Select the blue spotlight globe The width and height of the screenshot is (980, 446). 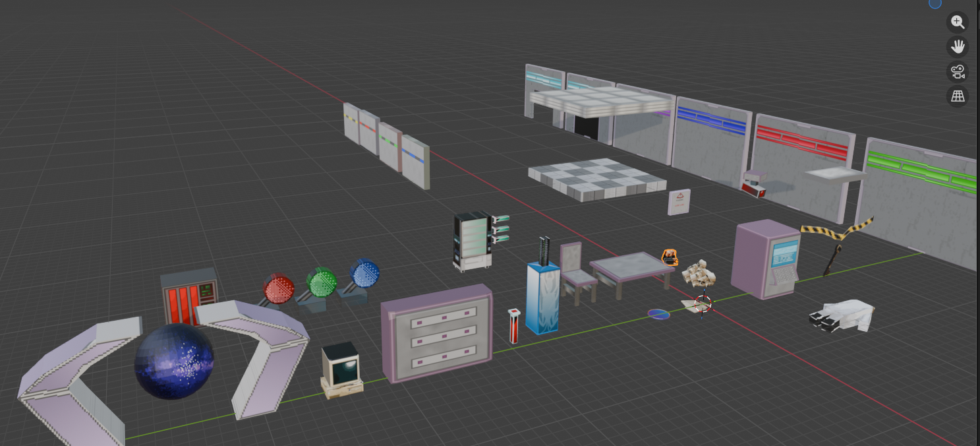click(364, 274)
